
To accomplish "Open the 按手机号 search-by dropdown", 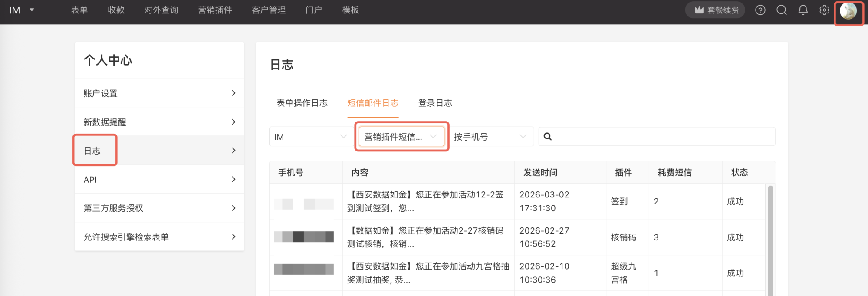I will pos(491,137).
